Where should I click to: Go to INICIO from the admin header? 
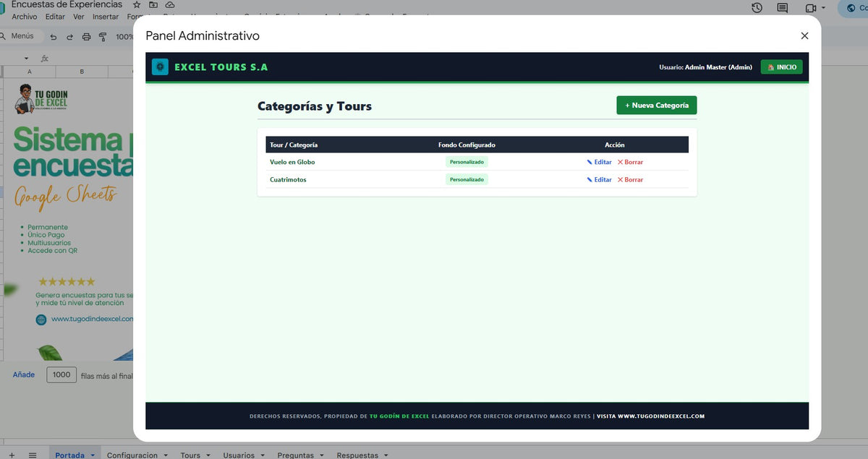pyautogui.click(x=782, y=67)
